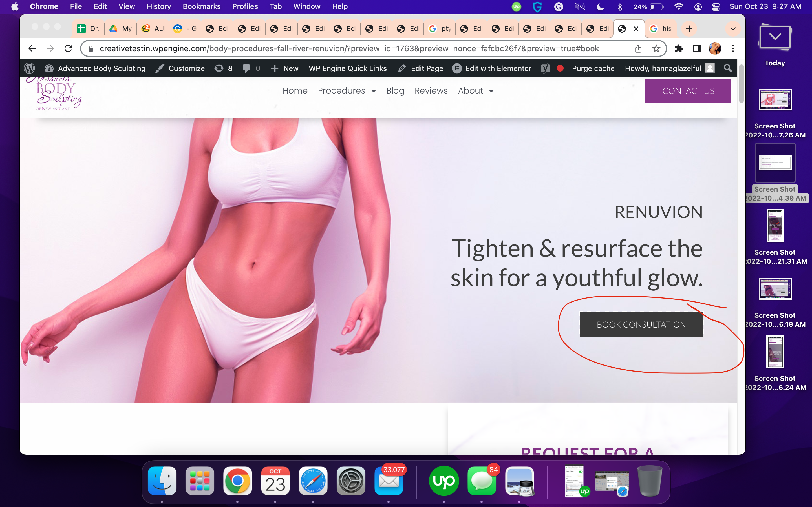Click the URL address bar field
Screen dimensions: 812x507
click(349, 49)
